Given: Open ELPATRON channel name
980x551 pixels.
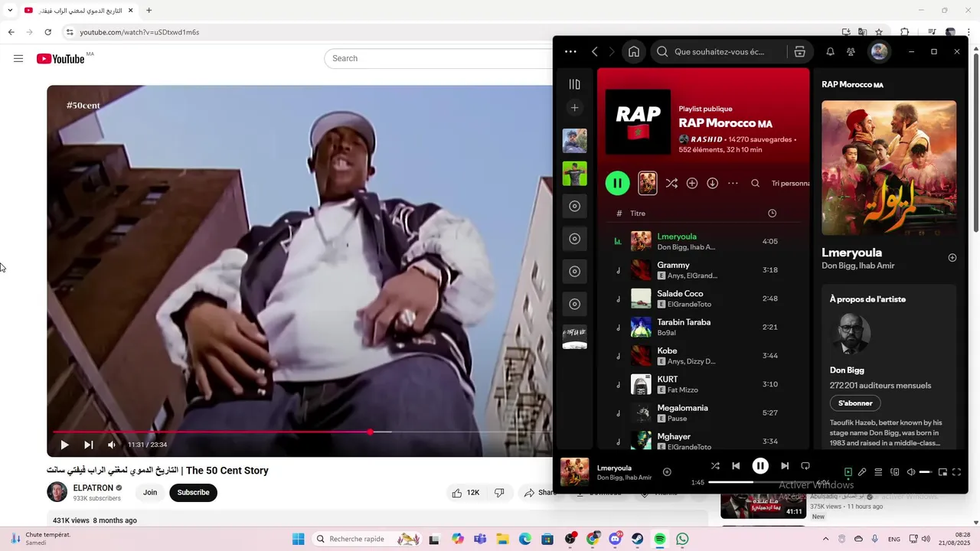Looking at the screenshot, I should click(93, 487).
